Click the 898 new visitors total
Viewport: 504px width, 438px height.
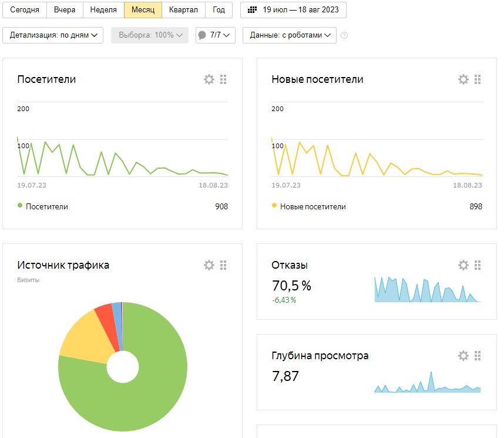[x=476, y=206]
